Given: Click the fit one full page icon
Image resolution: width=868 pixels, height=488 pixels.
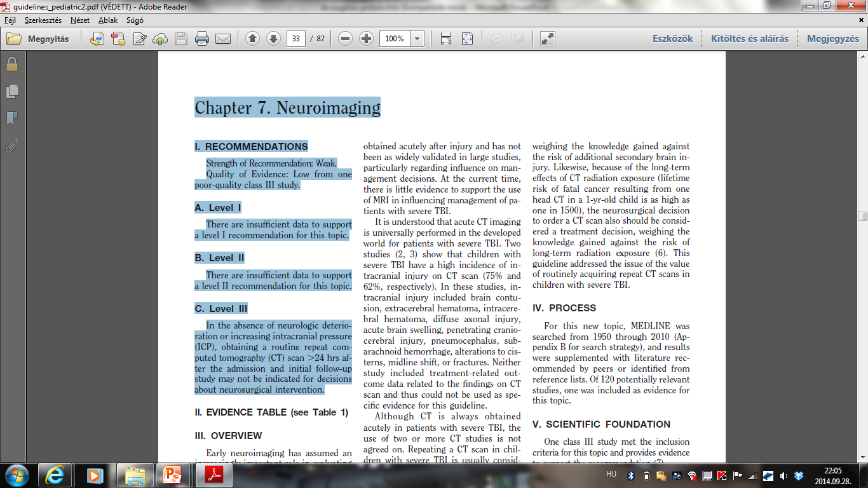Looking at the screenshot, I should 467,39.
